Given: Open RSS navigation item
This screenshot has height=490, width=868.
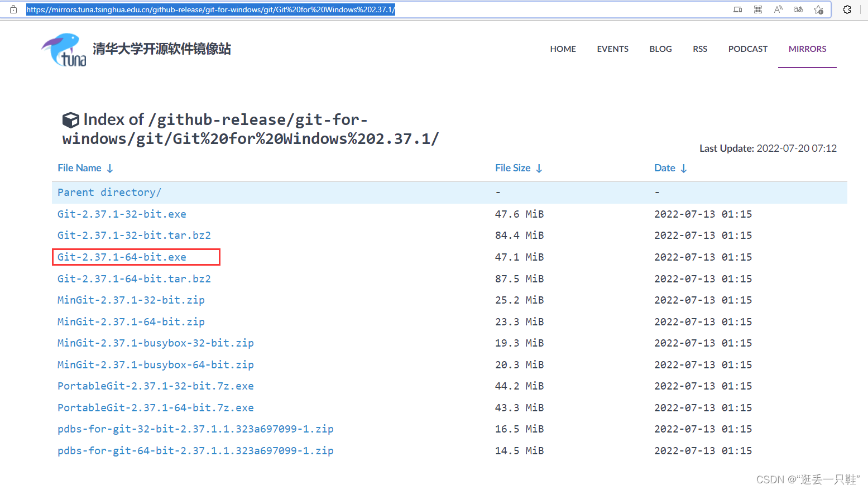Looking at the screenshot, I should (700, 49).
